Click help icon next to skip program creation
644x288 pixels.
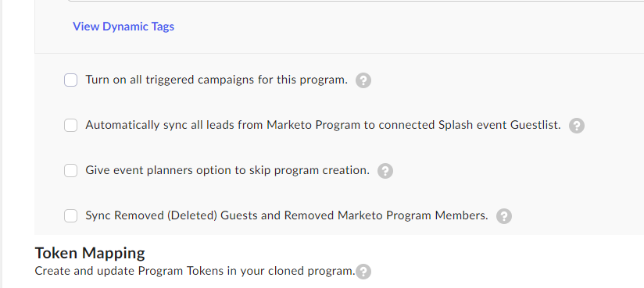(x=385, y=171)
